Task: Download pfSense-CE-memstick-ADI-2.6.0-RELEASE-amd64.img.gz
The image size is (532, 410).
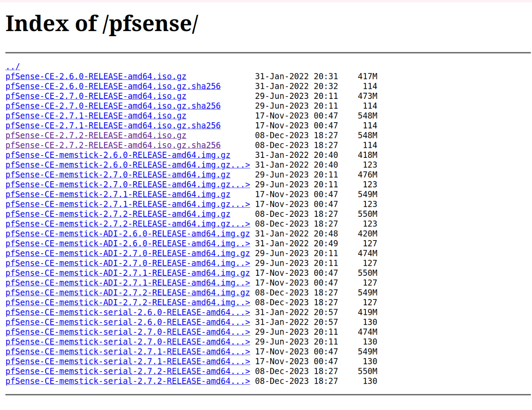Action: (128, 234)
